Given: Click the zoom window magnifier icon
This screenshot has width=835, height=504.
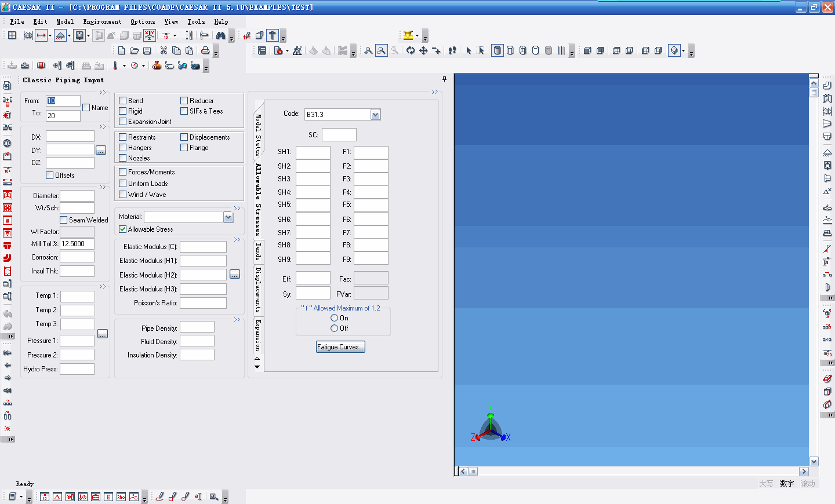Looking at the screenshot, I should [x=382, y=51].
